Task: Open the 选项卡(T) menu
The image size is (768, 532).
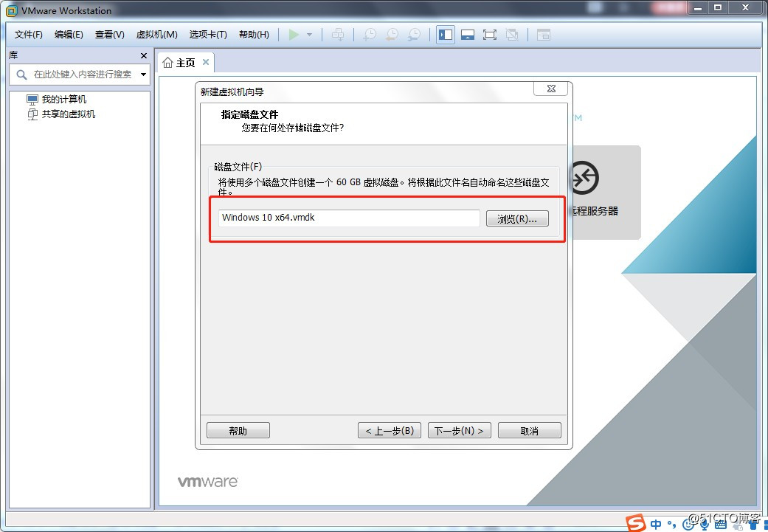Action: [208, 35]
